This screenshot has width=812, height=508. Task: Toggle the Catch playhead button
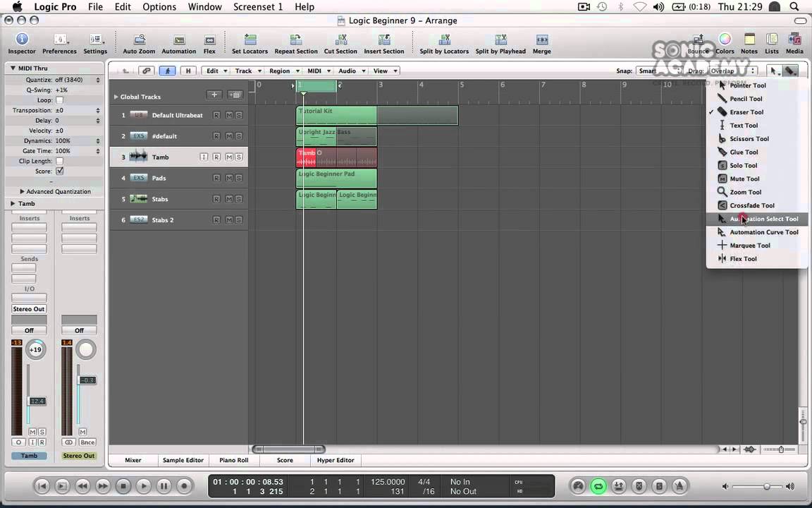coord(167,71)
